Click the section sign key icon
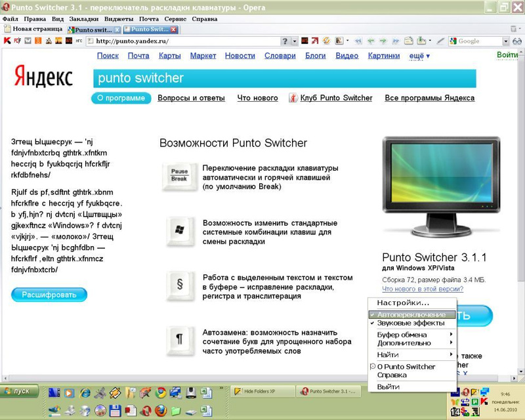Viewport: 525px width, 420px height. pos(178,285)
